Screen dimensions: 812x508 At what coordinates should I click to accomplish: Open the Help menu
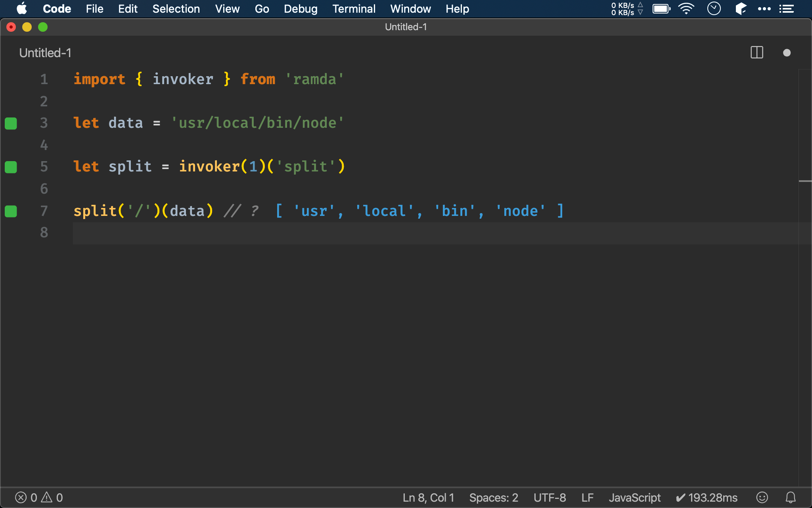coord(457,9)
